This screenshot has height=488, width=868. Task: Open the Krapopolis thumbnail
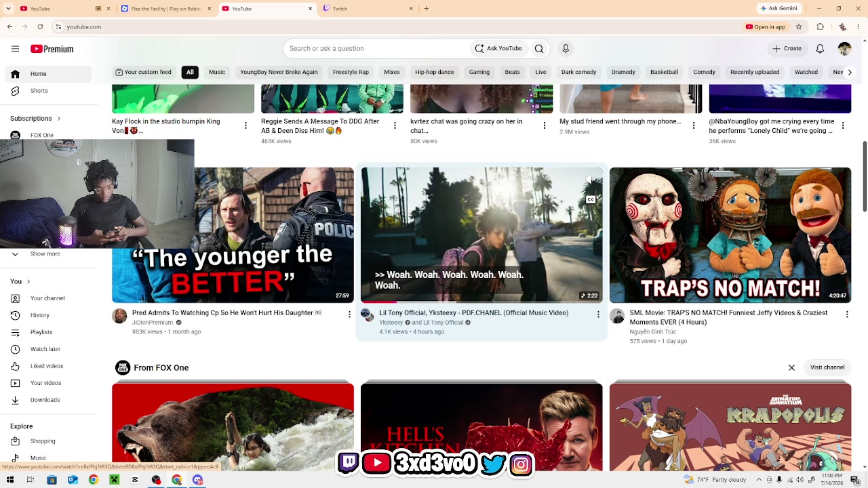point(730,427)
